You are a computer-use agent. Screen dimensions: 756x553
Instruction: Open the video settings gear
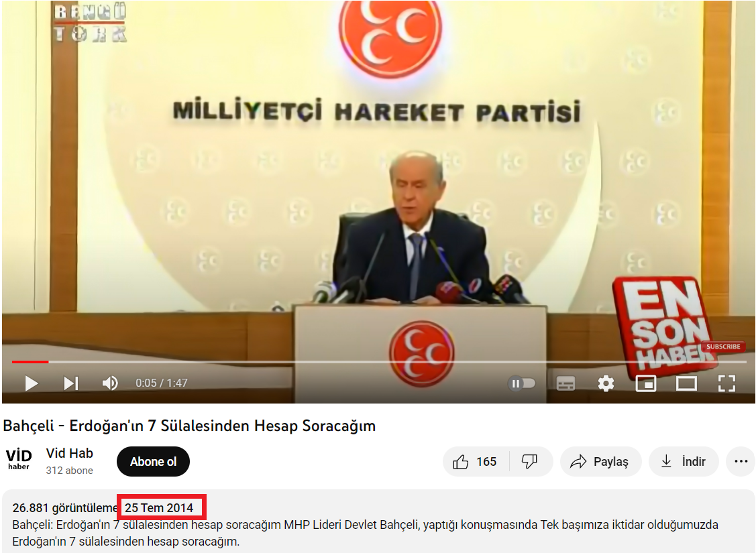click(x=606, y=383)
